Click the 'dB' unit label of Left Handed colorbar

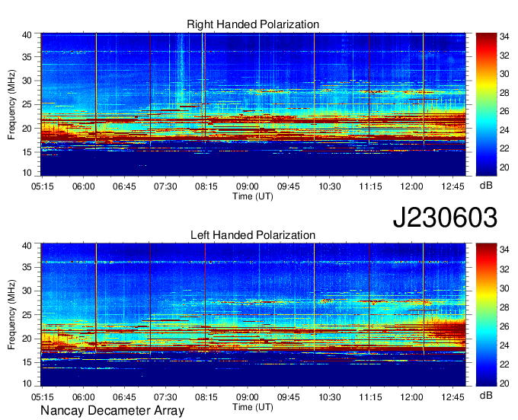[x=486, y=395]
